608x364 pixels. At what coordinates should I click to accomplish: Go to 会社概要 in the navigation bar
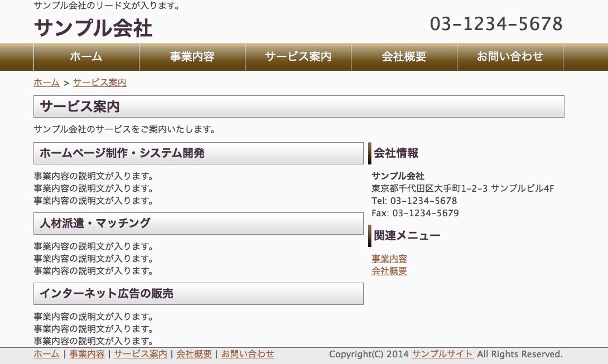tap(404, 57)
